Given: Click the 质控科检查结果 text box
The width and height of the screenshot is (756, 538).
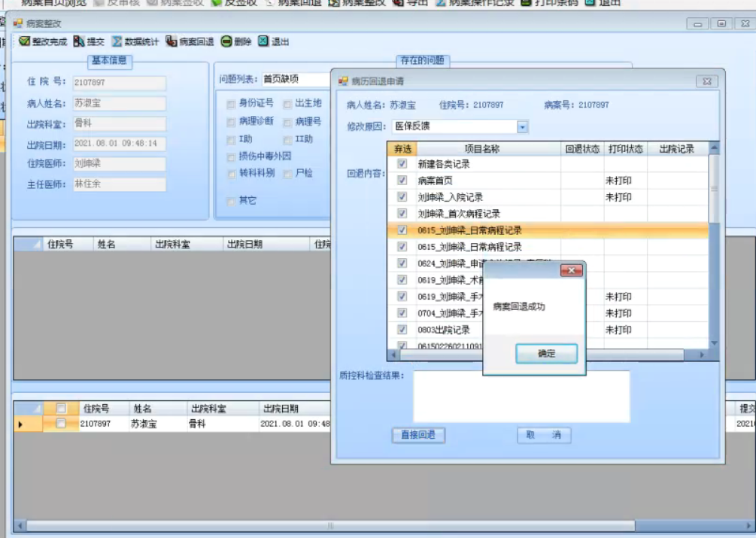Looking at the screenshot, I should click(x=521, y=397).
